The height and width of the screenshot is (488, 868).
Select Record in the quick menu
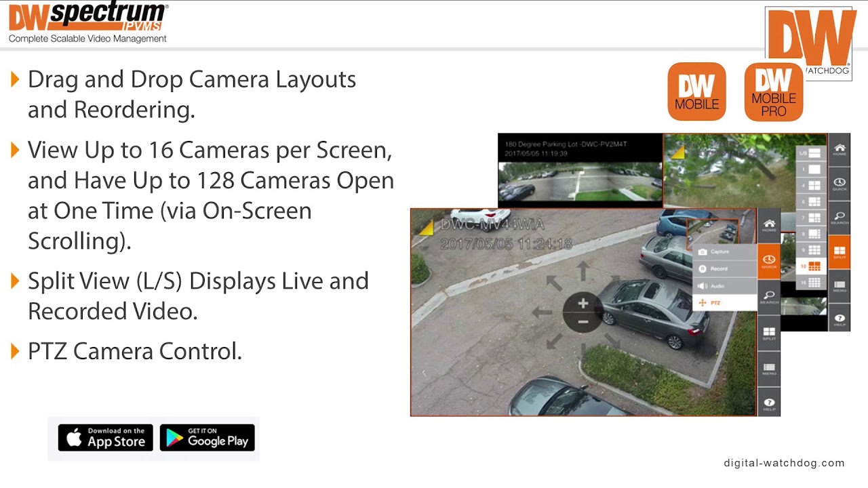[724, 269]
